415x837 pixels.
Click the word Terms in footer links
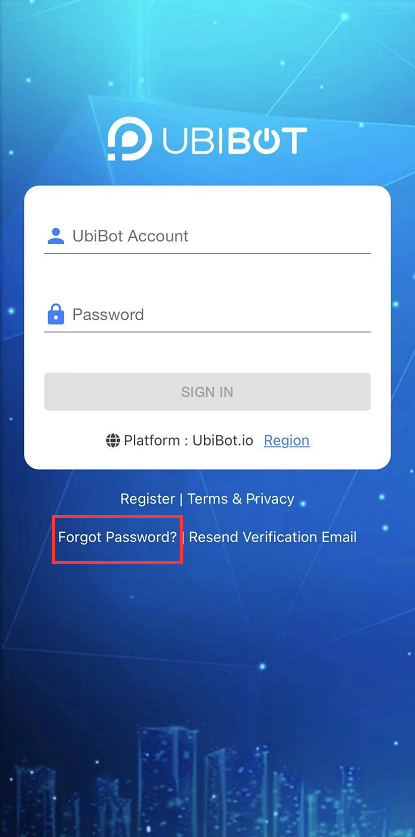pos(208,499)
